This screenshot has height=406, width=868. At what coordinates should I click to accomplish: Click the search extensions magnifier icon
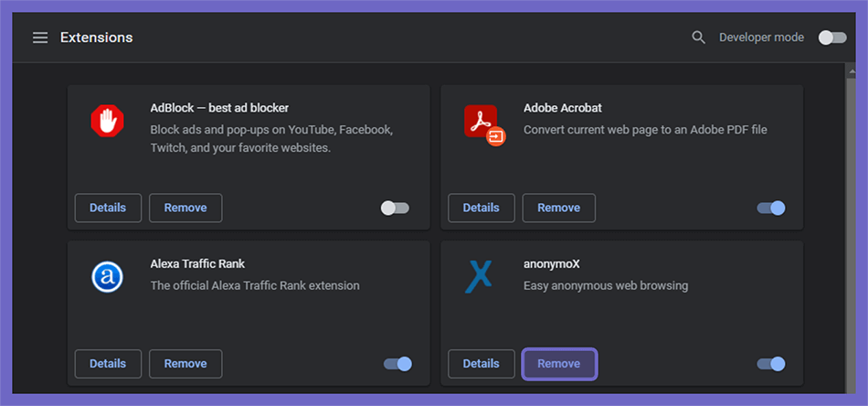[x=699, y=37]
